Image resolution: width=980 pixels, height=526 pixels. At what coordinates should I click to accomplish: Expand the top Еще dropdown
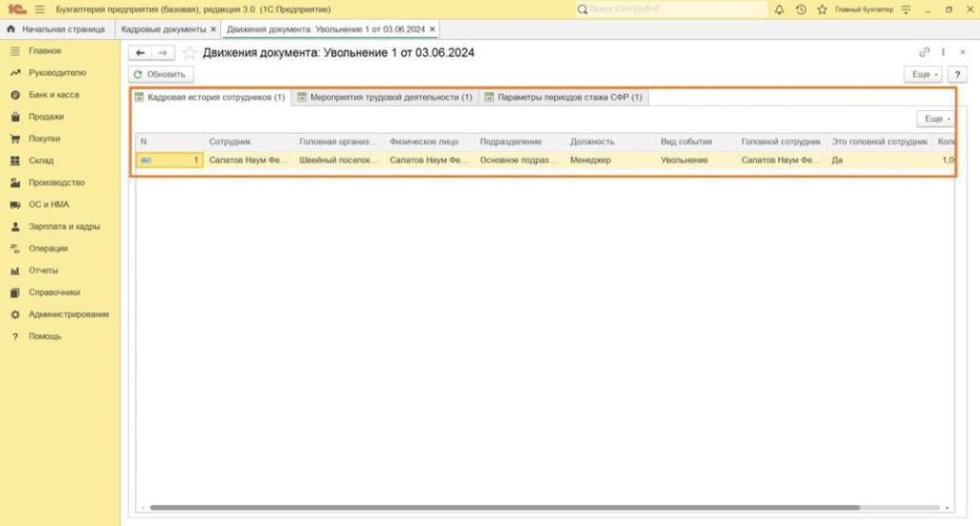(x=924, y=74)
